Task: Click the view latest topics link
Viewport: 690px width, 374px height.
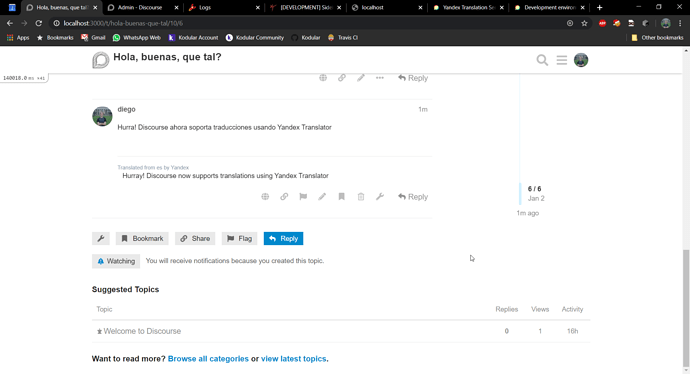Action: coord(294,359)
